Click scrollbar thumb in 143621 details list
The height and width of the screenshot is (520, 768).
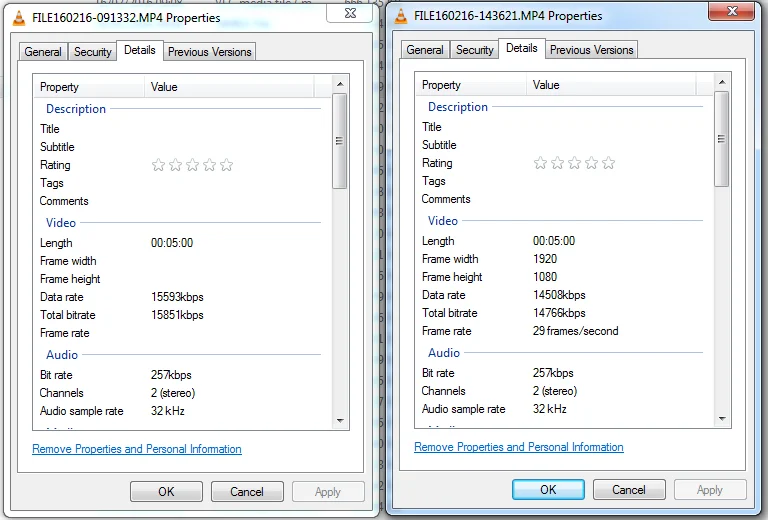click(721, 139)
